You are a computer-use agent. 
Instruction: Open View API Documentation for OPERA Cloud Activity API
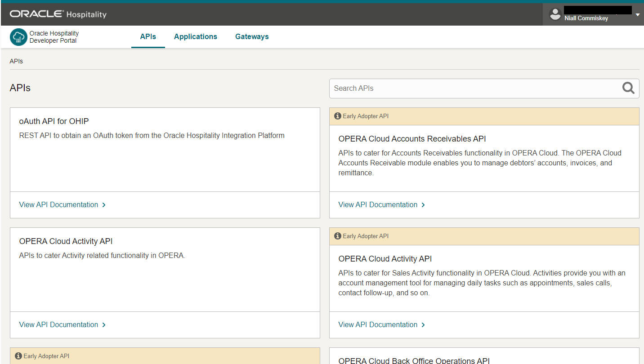pos(58,324)
